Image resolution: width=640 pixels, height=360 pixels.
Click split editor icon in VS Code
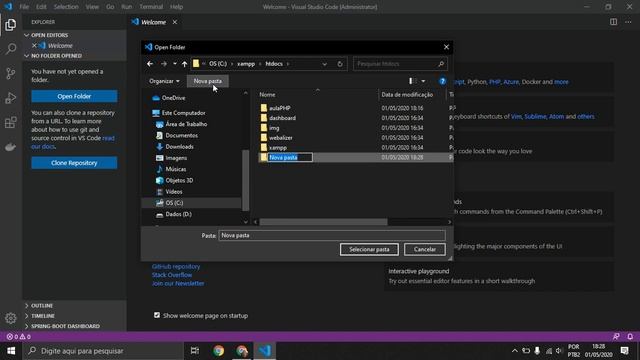613,22
